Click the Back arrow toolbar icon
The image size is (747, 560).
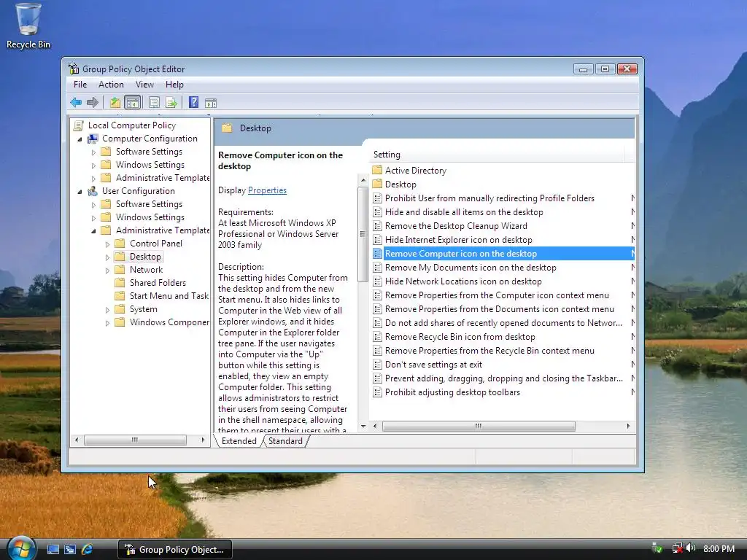click(x=76, y=102)
